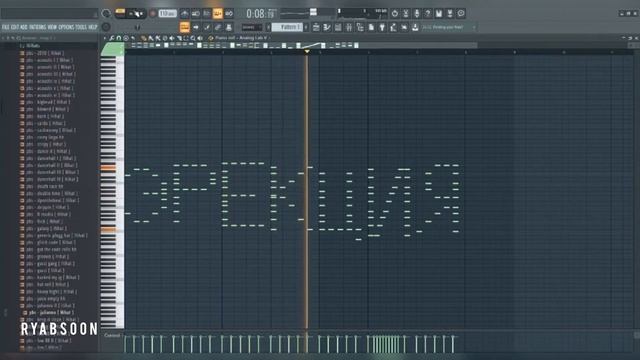
Task: Click the tempo display showing 110
Action: point(167,13)
